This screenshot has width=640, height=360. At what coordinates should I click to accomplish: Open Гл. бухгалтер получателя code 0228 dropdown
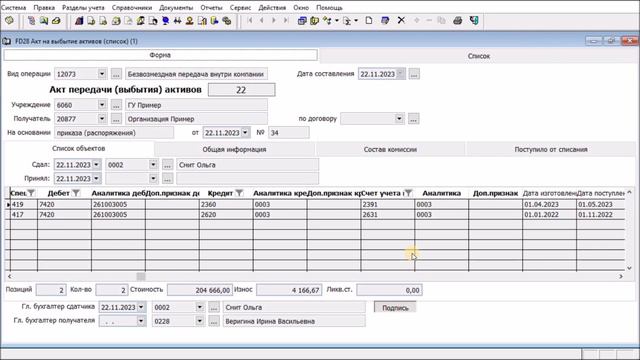click(x=200, y=321)
